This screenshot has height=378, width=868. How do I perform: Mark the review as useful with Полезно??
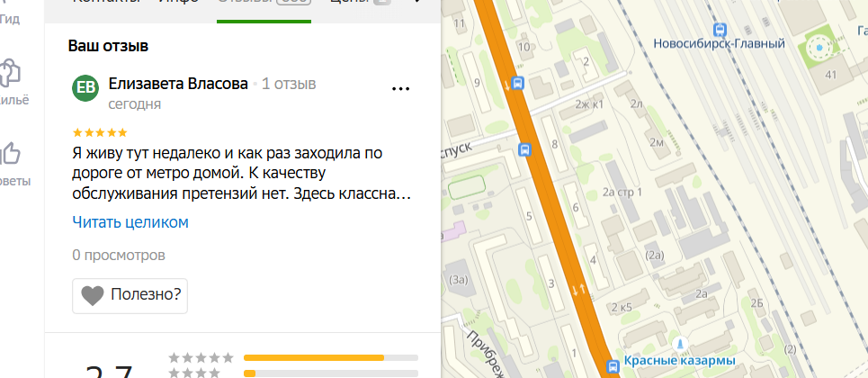point(130,295)
